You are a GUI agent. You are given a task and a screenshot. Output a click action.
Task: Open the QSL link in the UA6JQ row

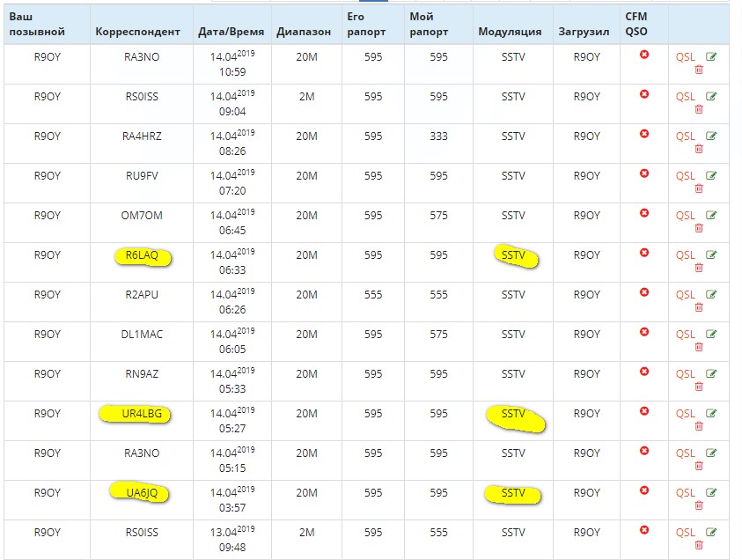pos(685,493)
